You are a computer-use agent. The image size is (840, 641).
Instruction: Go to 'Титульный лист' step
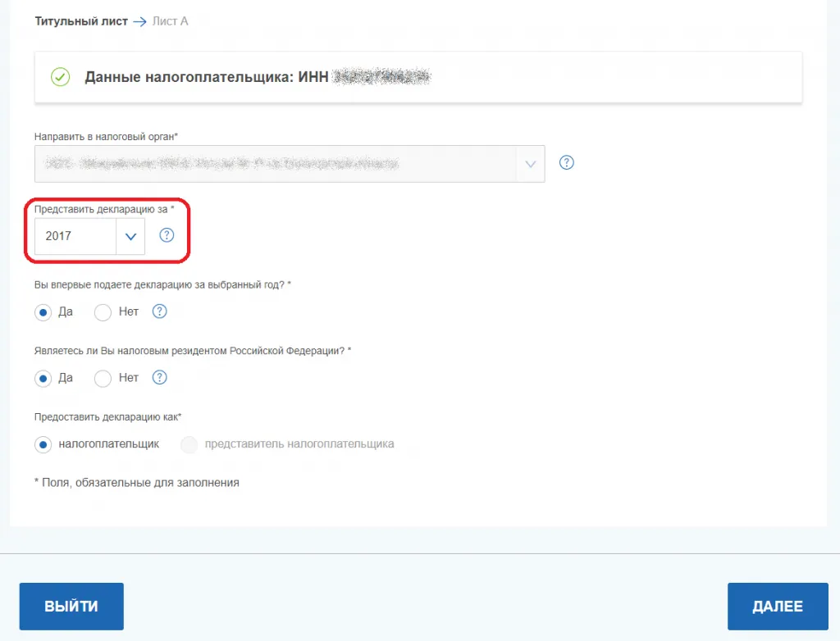[80, 21]
